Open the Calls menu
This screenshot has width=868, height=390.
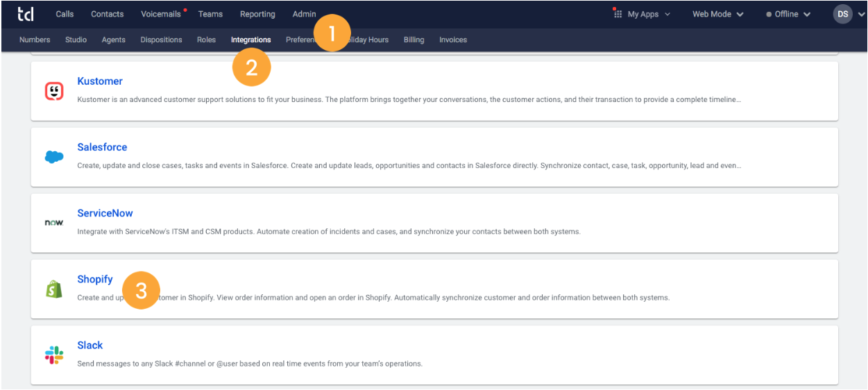coord(65,14)
